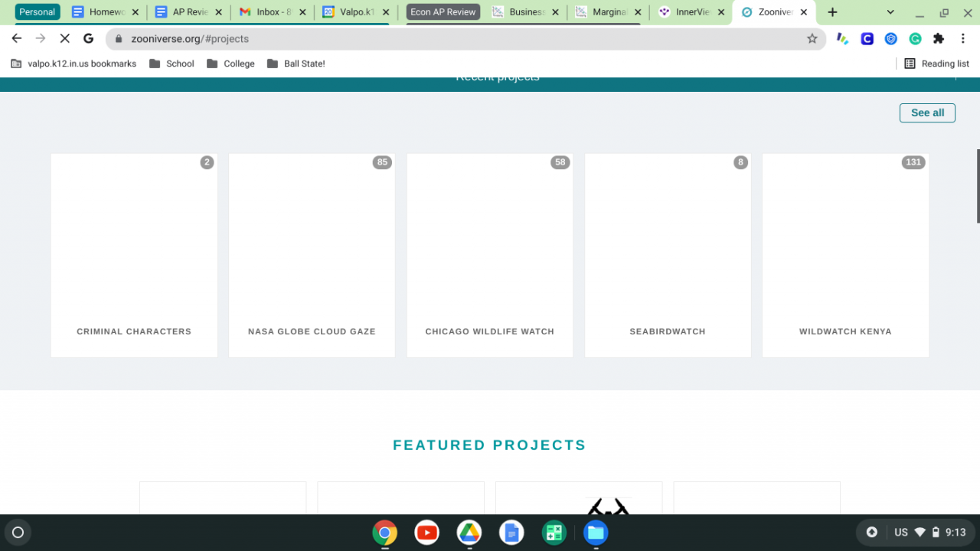Open valpo.k12.in.us bookmarks folder
Image resolution: width=980 pixels, height=551 pixels.
point(73,64)
